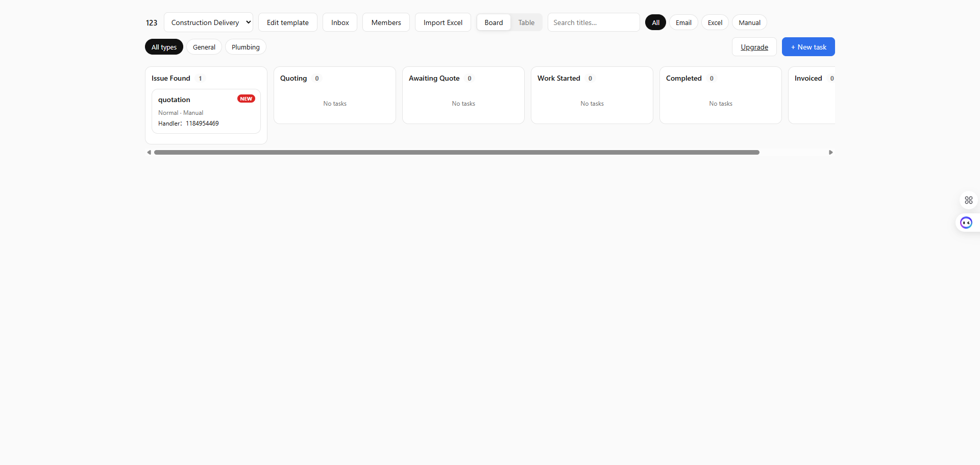
Task: Filter tasks by Email source
Action: tap(683, 22)
